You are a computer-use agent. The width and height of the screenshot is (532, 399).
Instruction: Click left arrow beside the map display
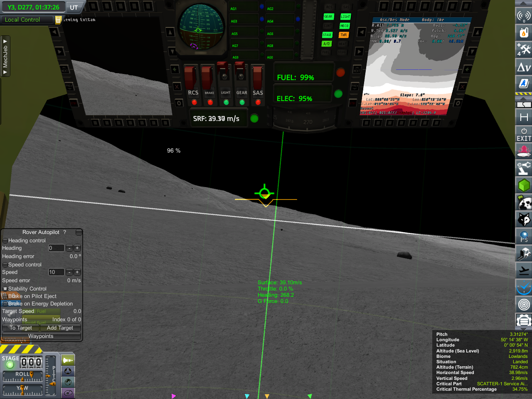pos(362,32)
